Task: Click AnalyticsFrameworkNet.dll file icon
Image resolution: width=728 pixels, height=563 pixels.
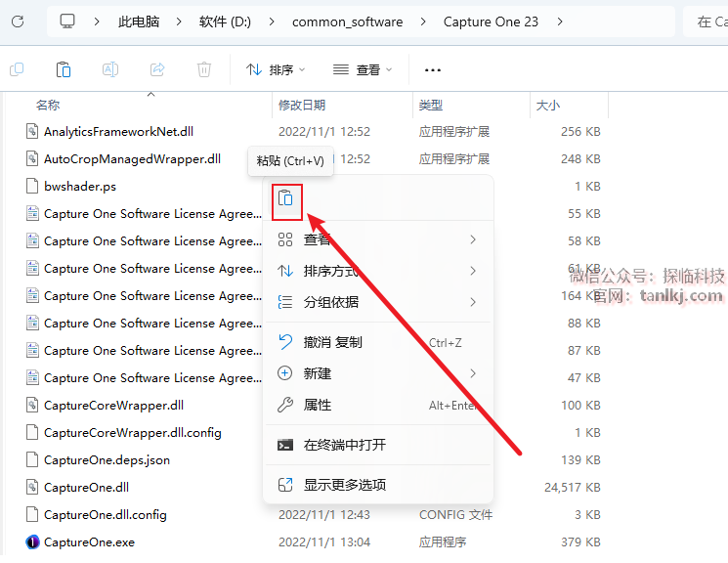Action: pyautogui.click(x=32, y=131)
